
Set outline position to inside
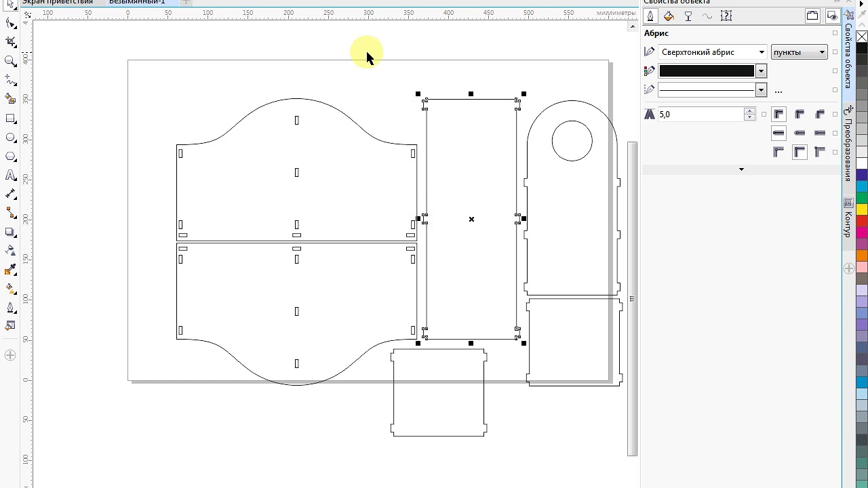(820, 152)
